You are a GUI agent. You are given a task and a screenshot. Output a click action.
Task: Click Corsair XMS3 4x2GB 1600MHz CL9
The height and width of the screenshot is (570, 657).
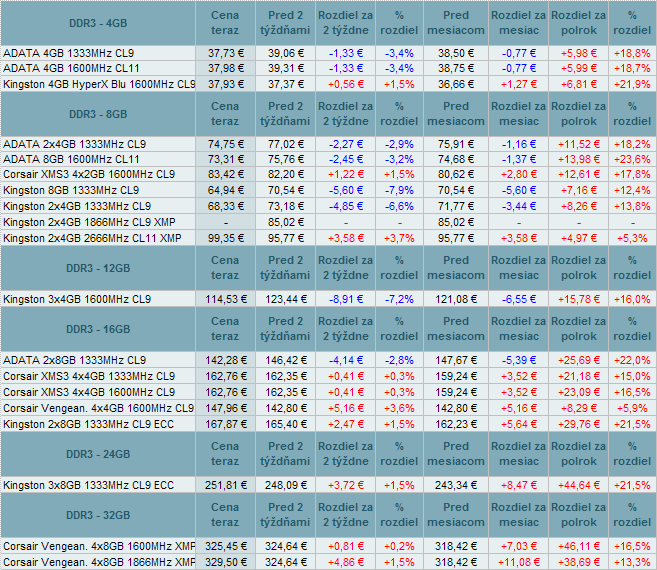click(x=89, y=174)
